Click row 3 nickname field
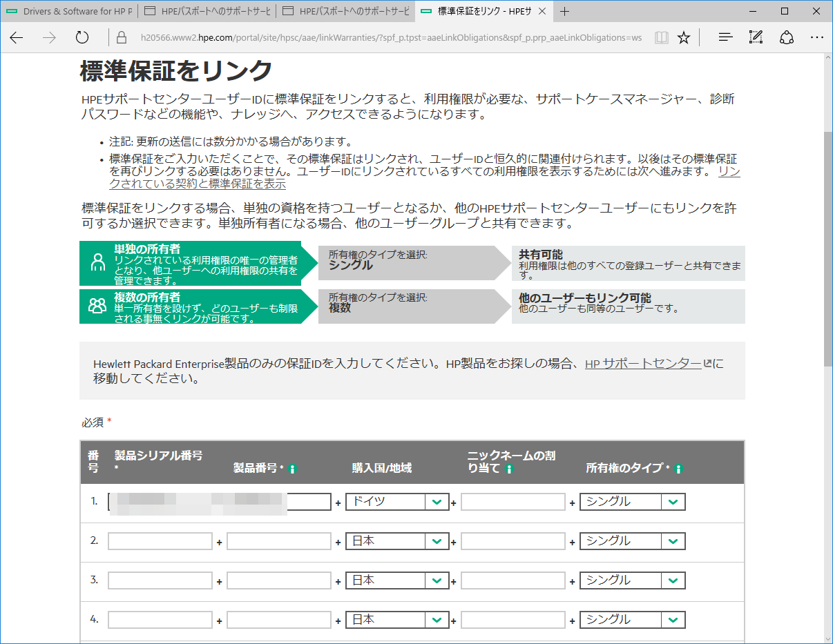The height and width of the screenshot is (644, 833). click(513, 580)
